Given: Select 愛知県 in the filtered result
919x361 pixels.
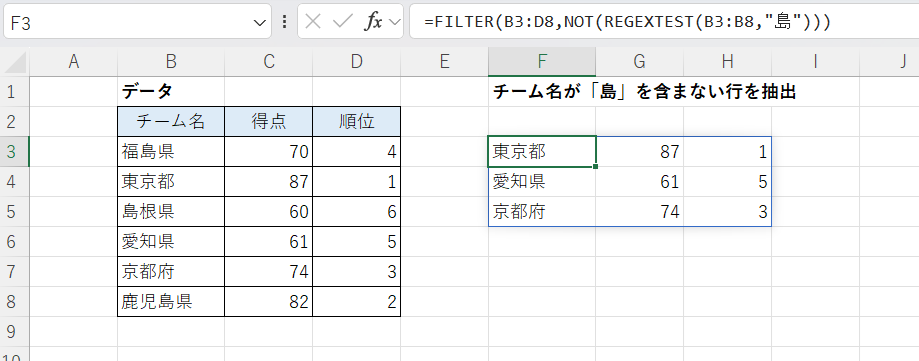Looking at the screenshot, I should click(542, 181).
